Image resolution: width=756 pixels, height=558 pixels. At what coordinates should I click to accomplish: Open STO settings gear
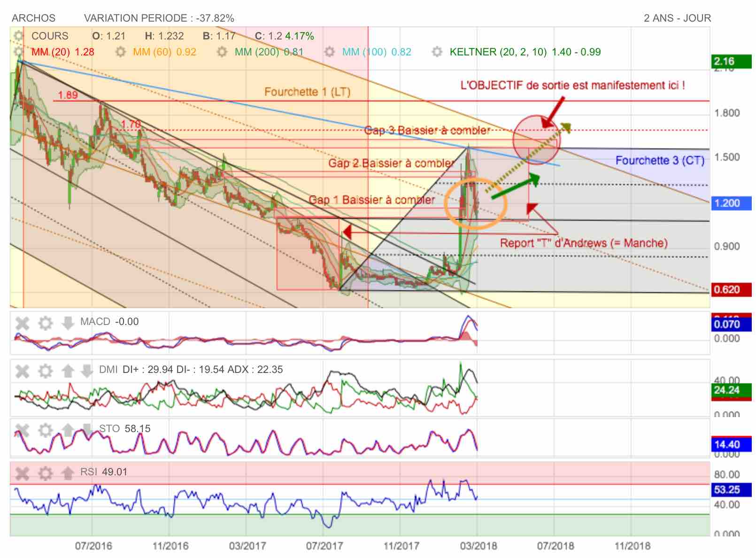(x=45, y=430)
